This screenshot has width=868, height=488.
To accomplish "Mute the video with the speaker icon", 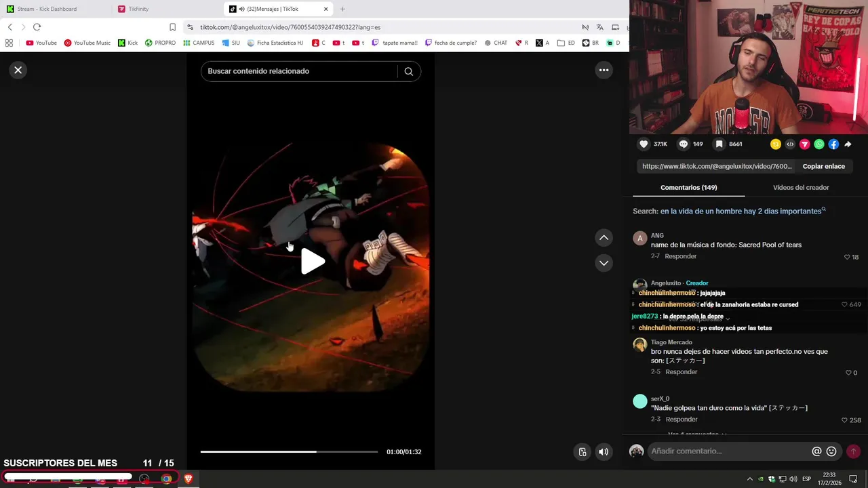I will (x=604, y=452).
